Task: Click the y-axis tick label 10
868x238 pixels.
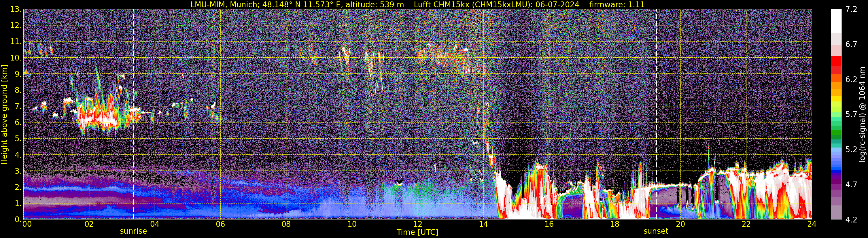Action: pos(16,58)
